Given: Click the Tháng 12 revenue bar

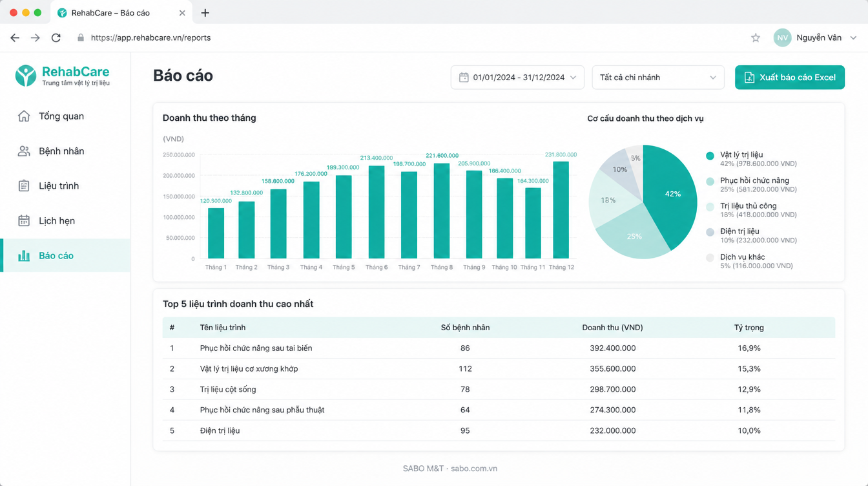Looking at the screenshot, I should 561,210.
